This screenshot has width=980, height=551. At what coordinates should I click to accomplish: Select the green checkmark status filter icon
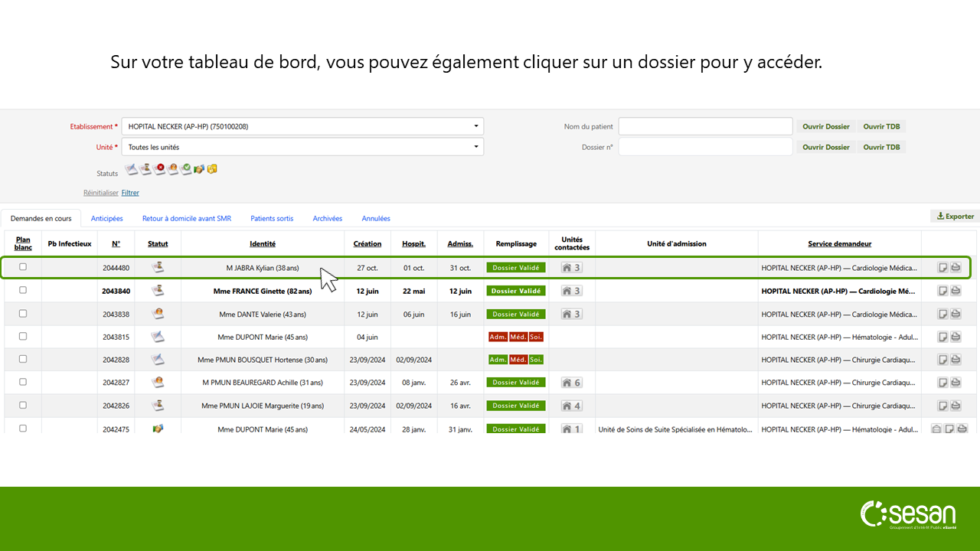[x=186, y=169]
